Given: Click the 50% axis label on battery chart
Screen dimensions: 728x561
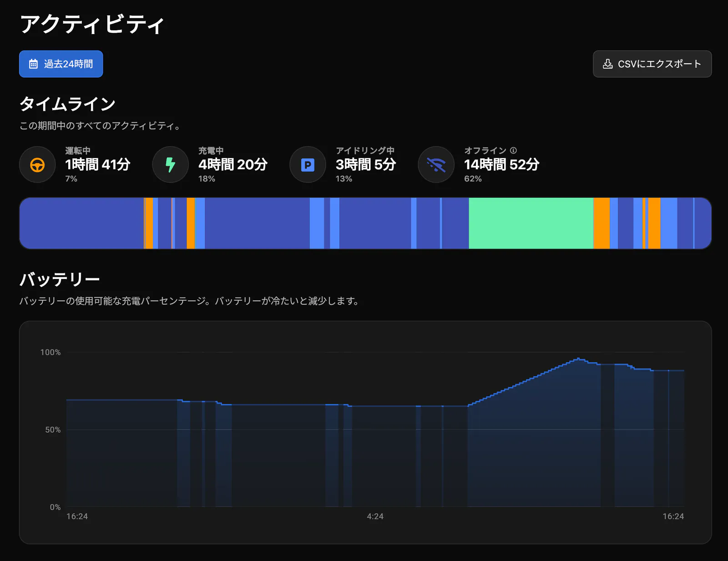Looking at the screenshot, I should pyautogui.click(x=53, y=430).
